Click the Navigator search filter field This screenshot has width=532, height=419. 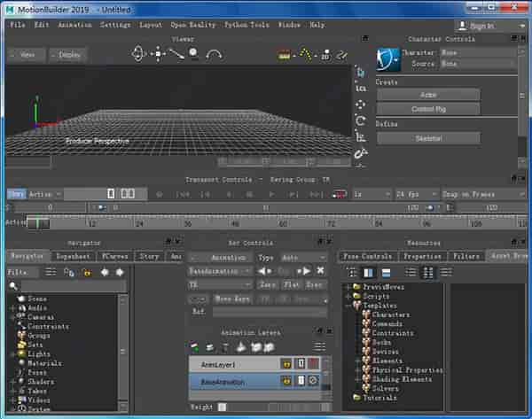point(66,286)
